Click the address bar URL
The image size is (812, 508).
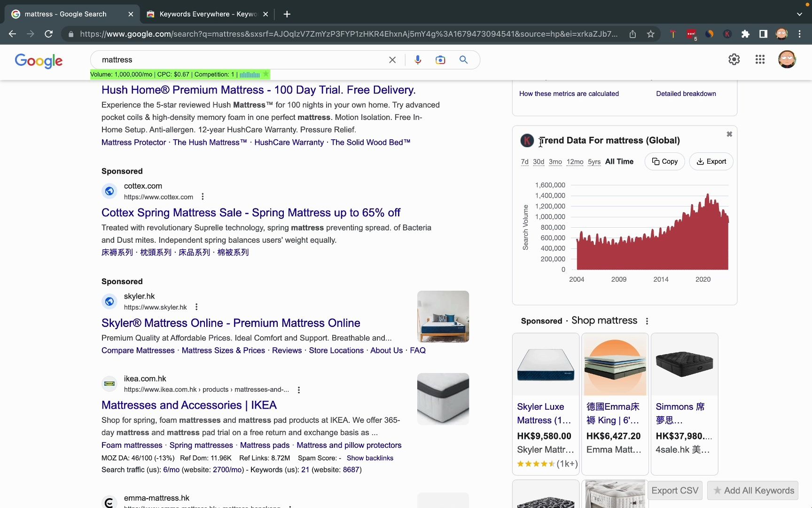[349, 34]
